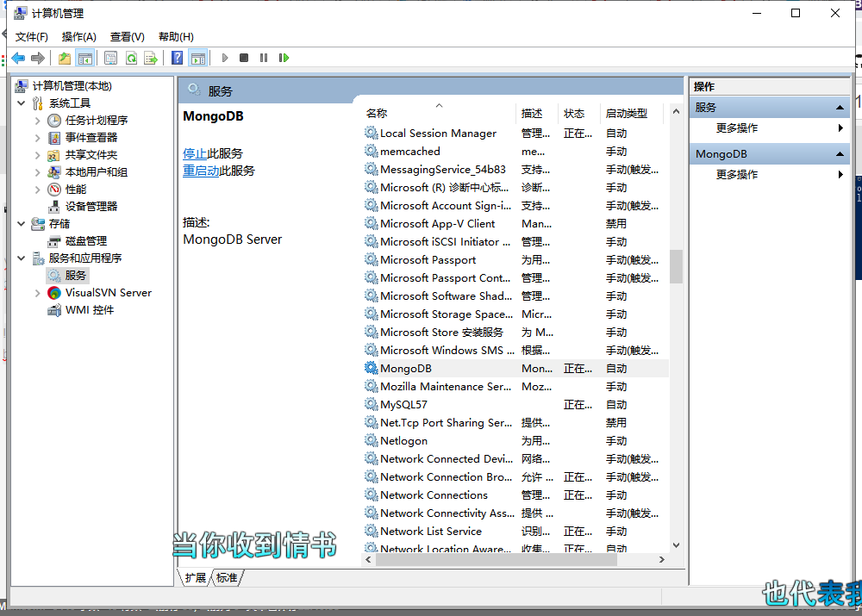
Task: Select Disk Management (磁盘管理) node
Action: click(86, 240)
